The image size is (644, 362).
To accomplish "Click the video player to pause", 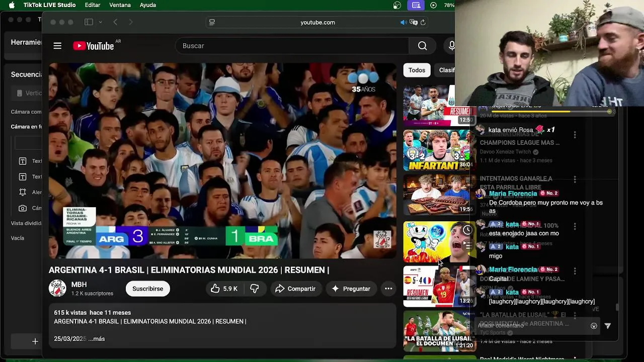I will [x=222, y=160].
